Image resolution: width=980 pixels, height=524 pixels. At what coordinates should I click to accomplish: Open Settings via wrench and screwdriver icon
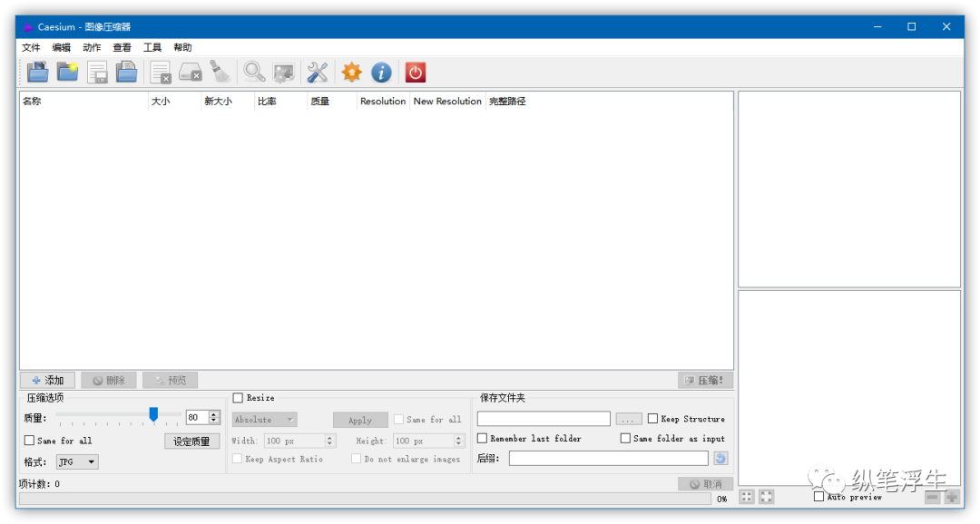318,73
